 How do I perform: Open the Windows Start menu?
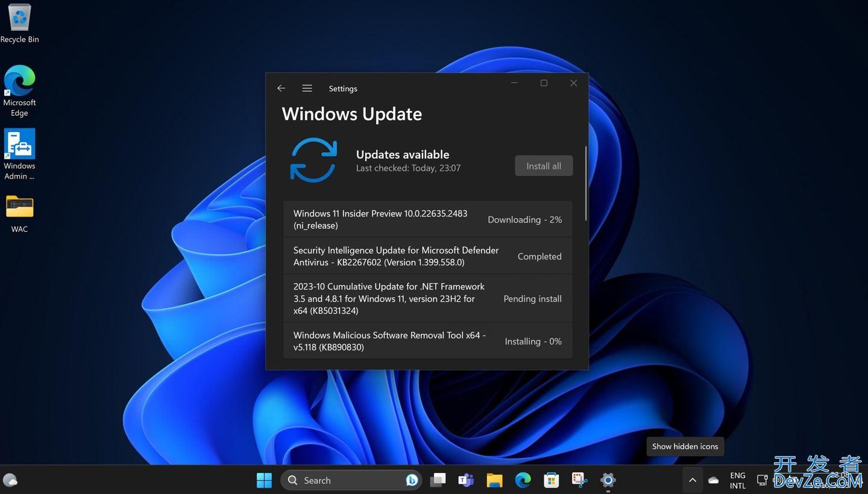pyautogui.click(x=264, y=480)
